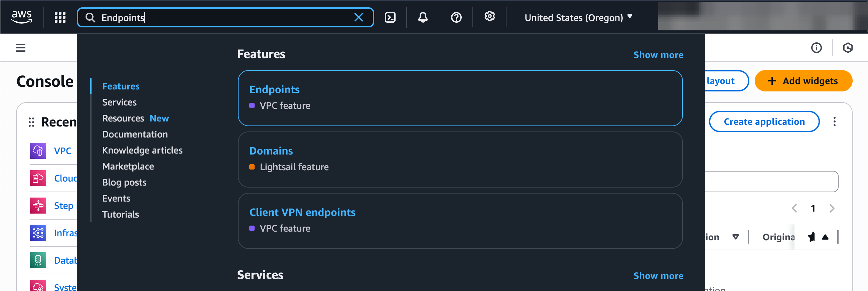Click the info circle icon
The height and width of the screenshot is (291, 868).
click(x=816, y=48)
